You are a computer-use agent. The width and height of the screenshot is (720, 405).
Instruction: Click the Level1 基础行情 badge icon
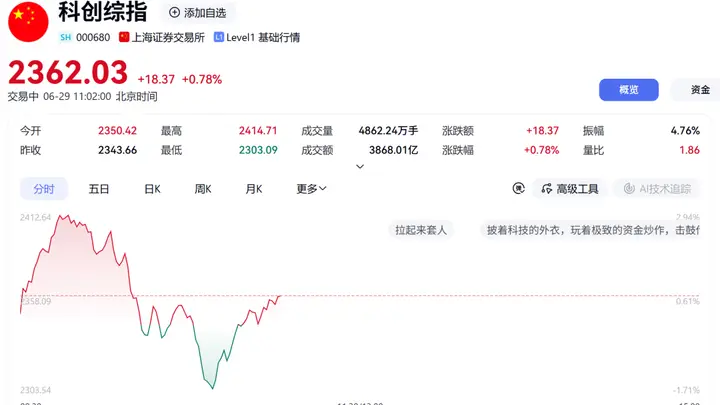(219, 37)
